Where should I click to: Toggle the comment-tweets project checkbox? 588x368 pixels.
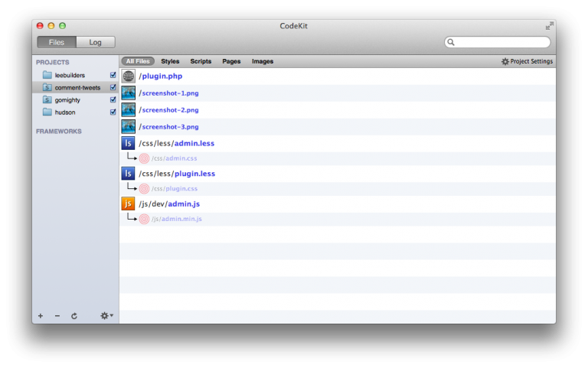coord(113,87)
